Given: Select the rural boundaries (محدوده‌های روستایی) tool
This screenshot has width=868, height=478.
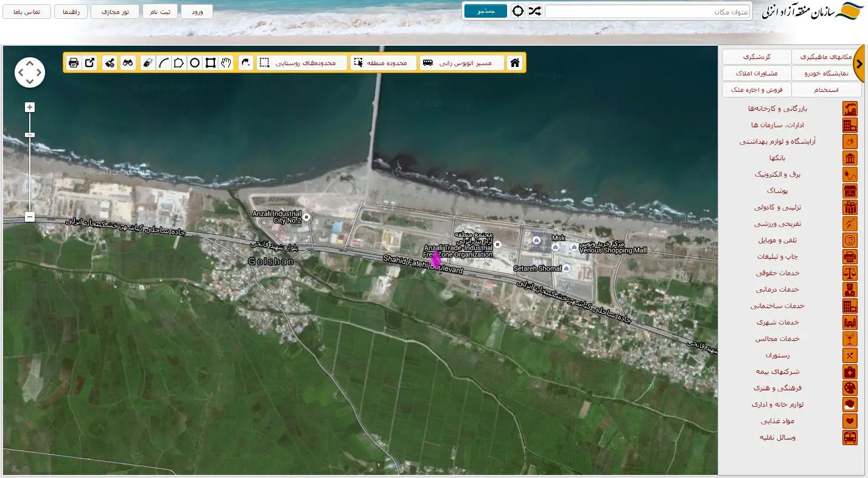Looking at the screenshot, I should (302, 63).
